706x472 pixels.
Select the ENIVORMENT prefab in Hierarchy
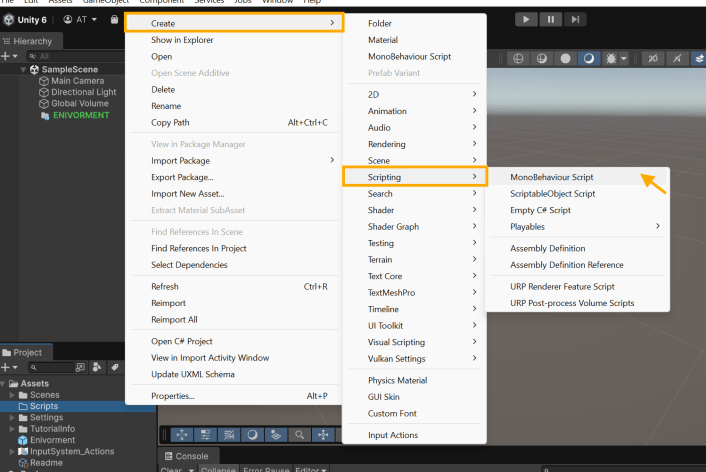click(x=75, y=115)
